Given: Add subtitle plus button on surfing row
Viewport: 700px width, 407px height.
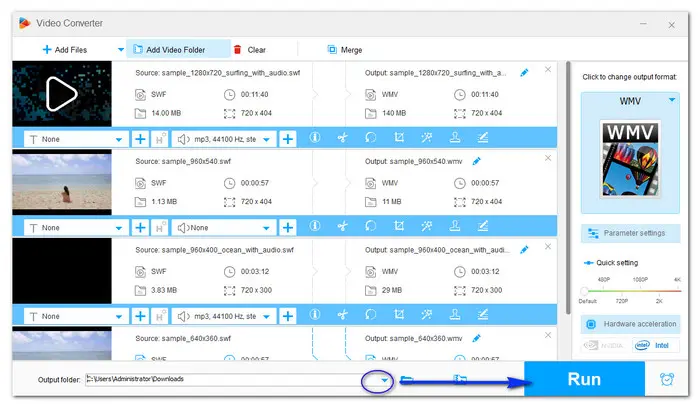Looking at the screenshot, I should click(140, 139).
